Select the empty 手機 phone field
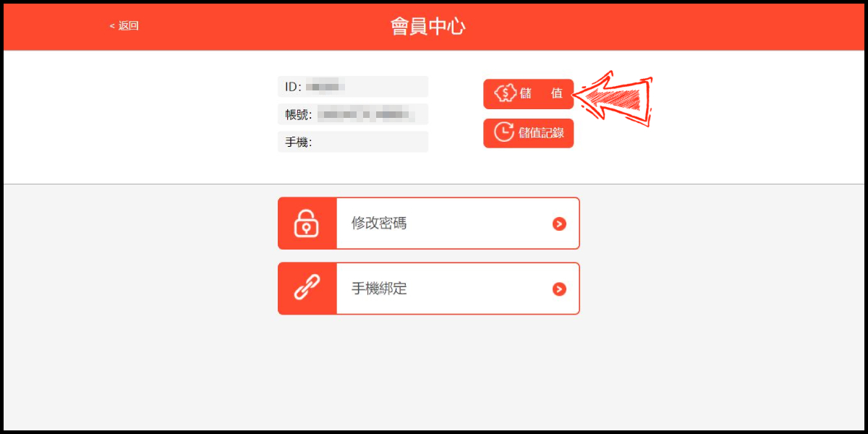The height and width of the screenshot is (434, 868). point(353,142)
